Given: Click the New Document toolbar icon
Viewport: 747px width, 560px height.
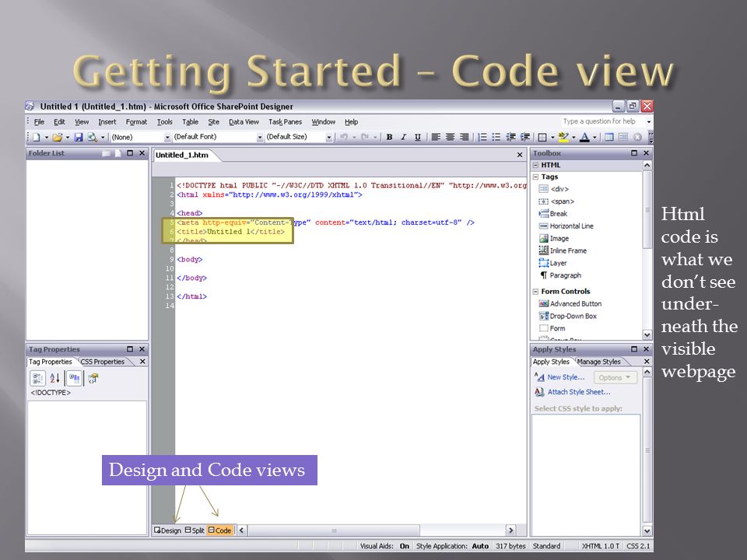Looking at the screenshot, I should [x=37, y=137].
